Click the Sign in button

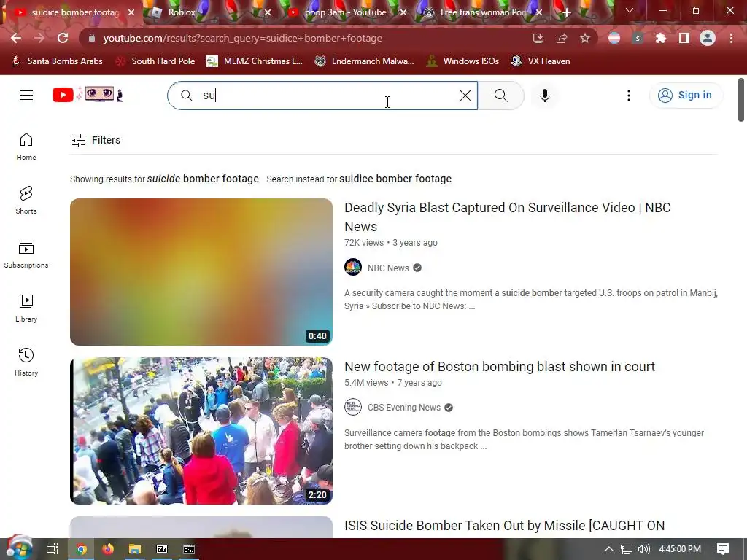click(x=686, y=96)
